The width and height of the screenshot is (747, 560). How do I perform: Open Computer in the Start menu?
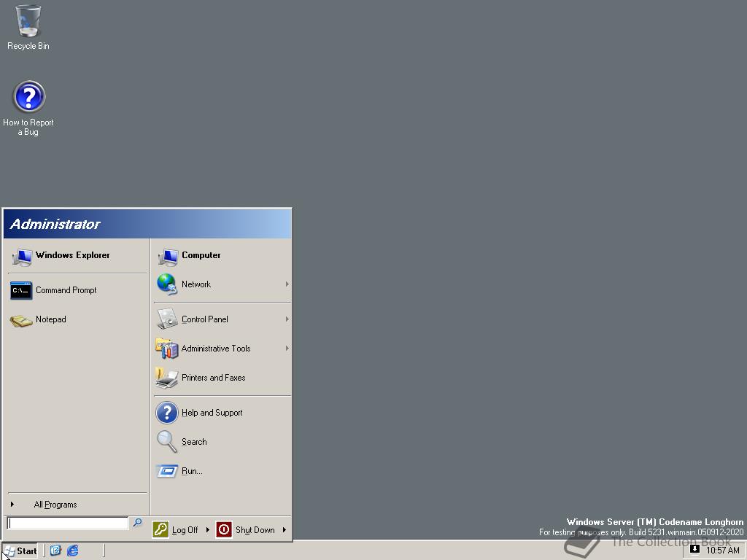click(x=222, y=256)
